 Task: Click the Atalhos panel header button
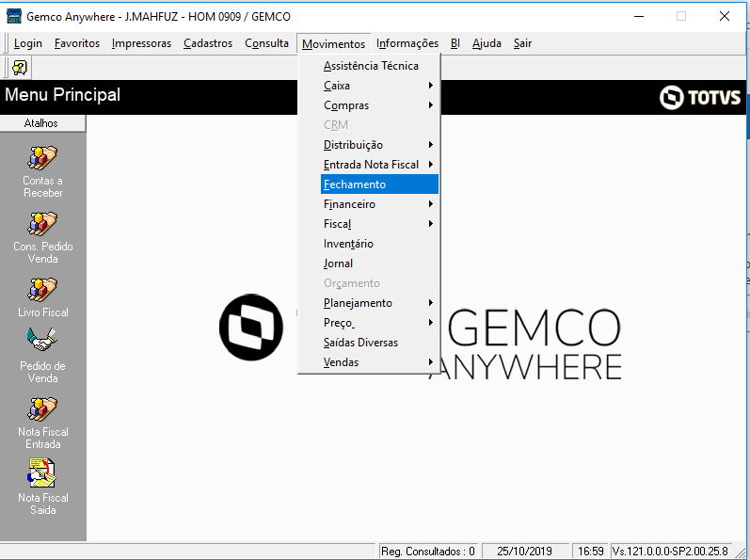(x=42, y=123)
